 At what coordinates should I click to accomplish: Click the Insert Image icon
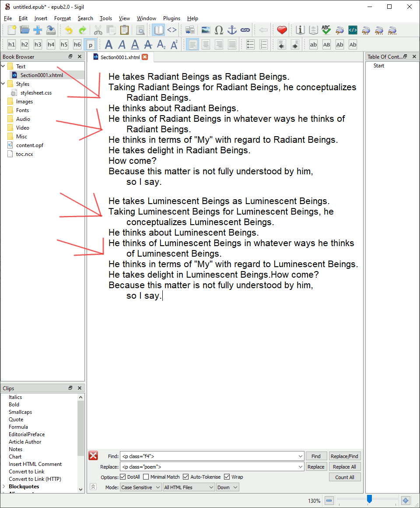pos(206,30)
